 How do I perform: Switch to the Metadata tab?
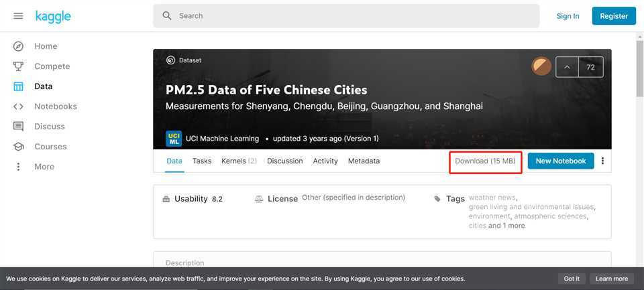click(364, 161)
